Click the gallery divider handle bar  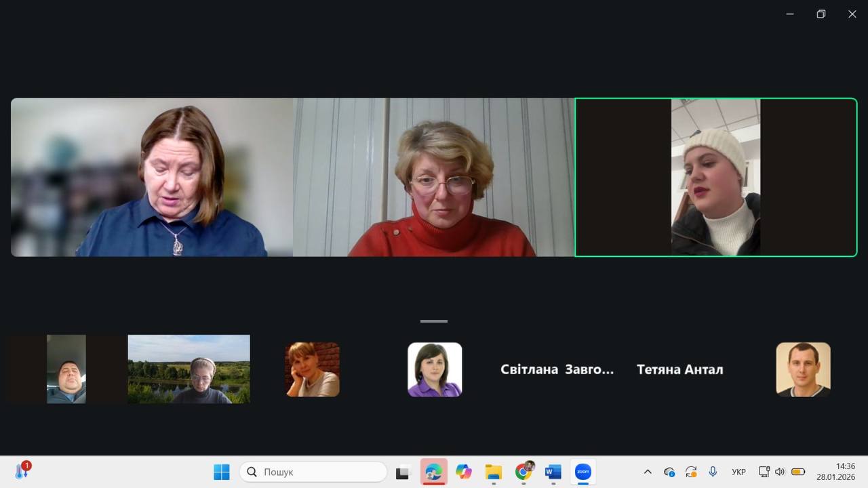click(434, 321)
